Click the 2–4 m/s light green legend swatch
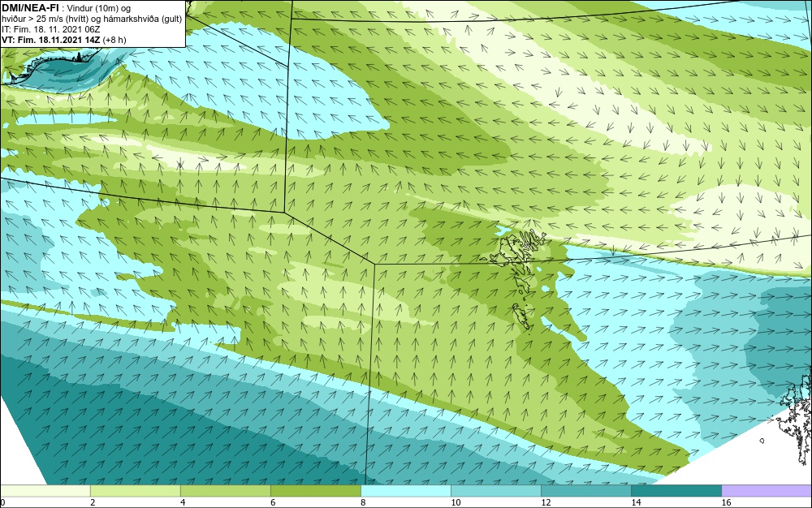 pos(135,491)
